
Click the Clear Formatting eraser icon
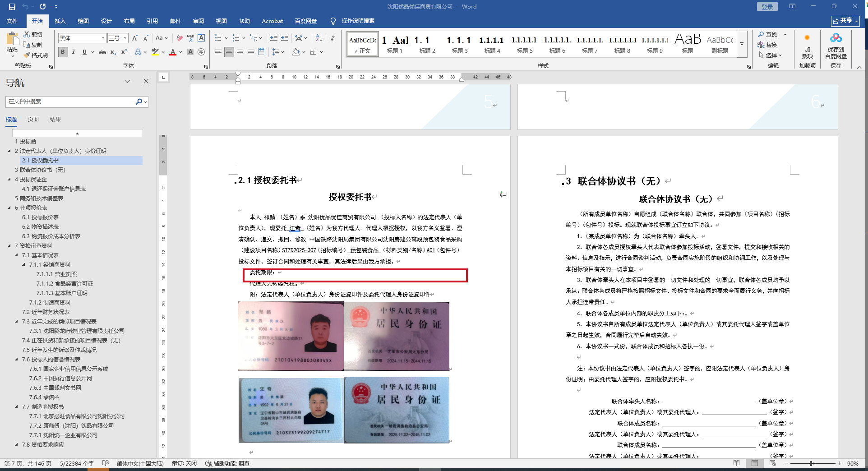[180, 38]
